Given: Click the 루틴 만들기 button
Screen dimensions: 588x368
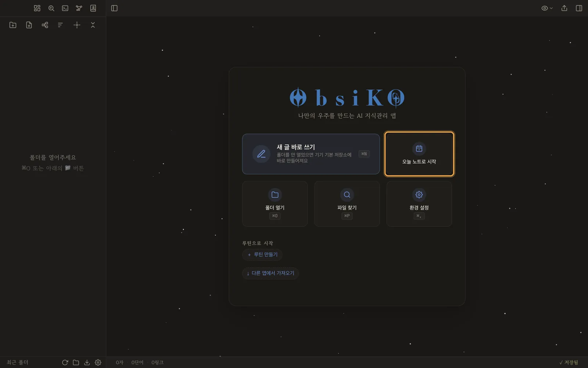Looking at the screenshot, I should tap(262, 255).
